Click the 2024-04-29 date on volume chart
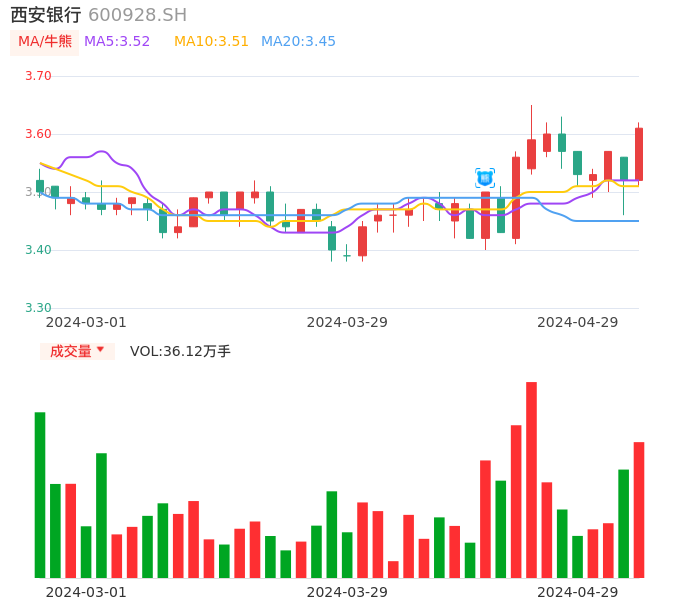The height and width of the screenshot is (606, 686). pos(578,592)
